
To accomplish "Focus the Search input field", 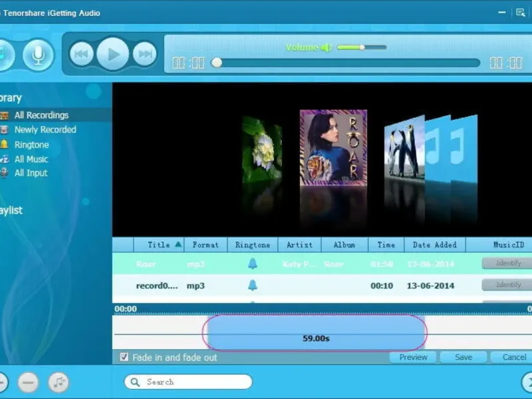I will tap(188, 382).
